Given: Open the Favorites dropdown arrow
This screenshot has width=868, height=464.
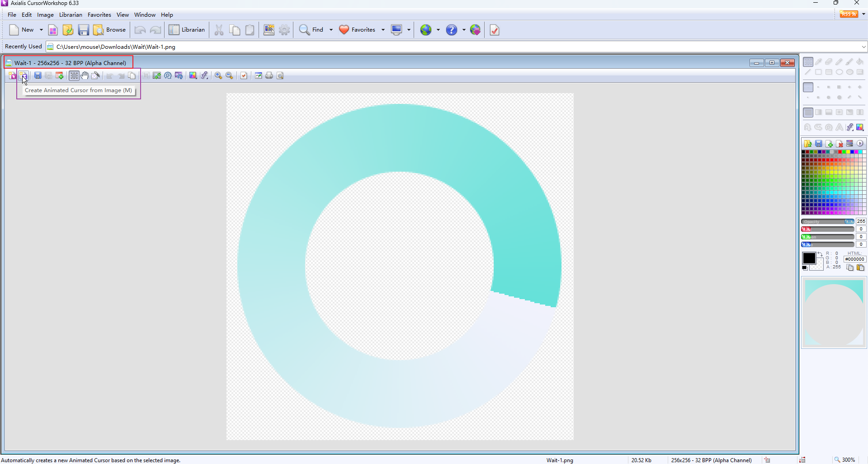Looking at the screenshot, I should tap(383, 30).
